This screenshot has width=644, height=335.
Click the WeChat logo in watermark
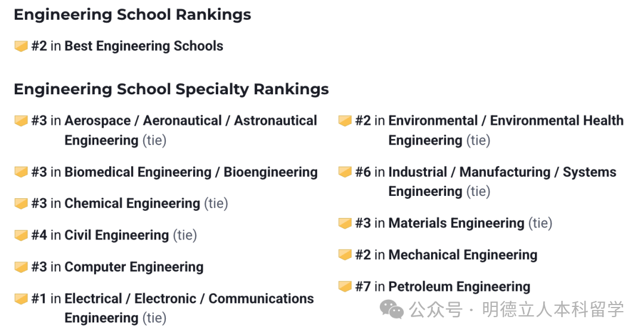pyautogui.click(x=391, y=309)
